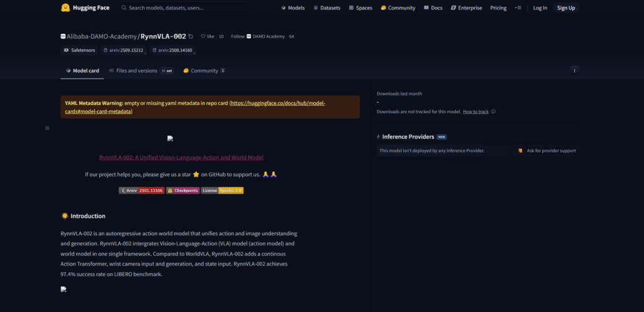Open the followers count 64
Image resolution: width=644 pixels, height=312 pixels.
pyautogui.click(x=291, y=36)
